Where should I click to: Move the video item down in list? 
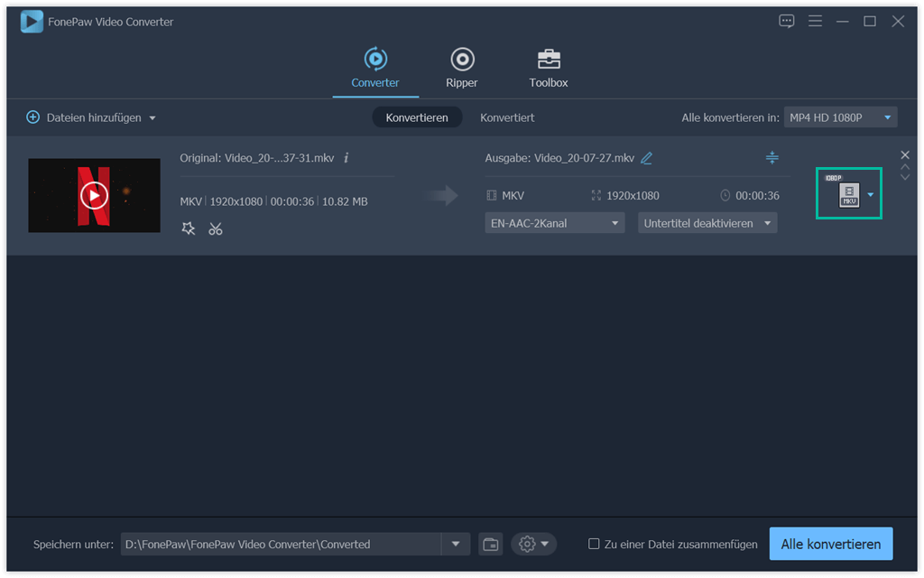click(x=905, y=177)
